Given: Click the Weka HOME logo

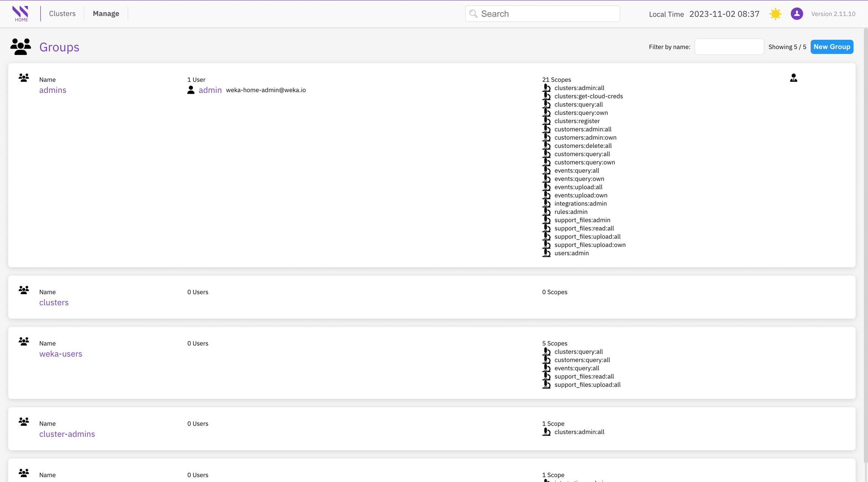Looking at the screenshot, I should click(21, 14).
